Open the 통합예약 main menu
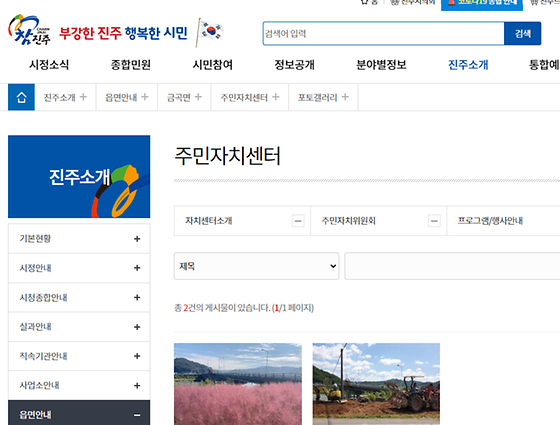 click(544, 65)
